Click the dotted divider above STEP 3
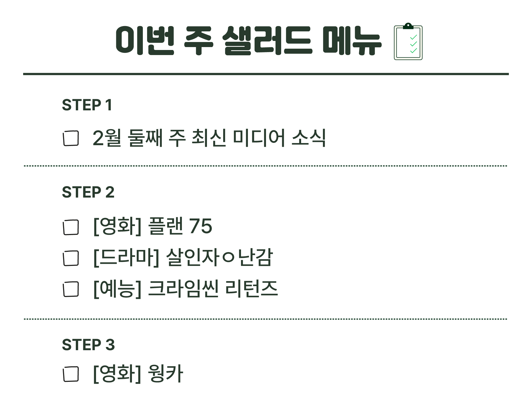Viewport: 532px width, 418px height. [265, 319]
